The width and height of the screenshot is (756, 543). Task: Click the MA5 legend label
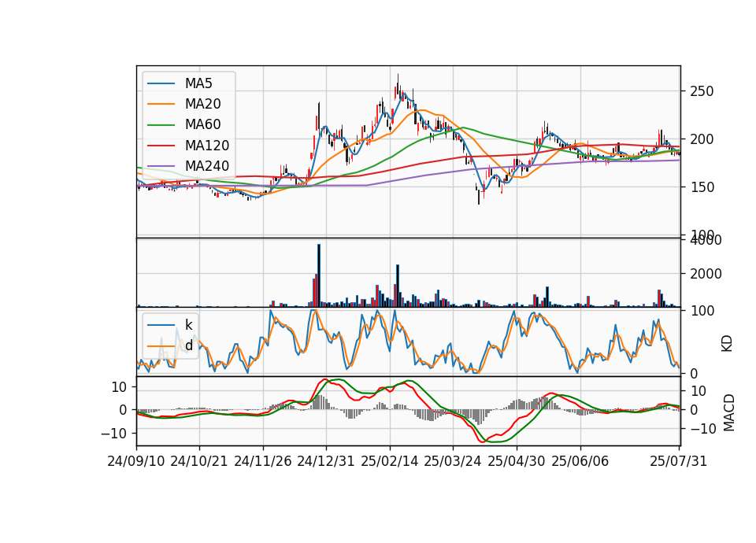[x=198, y=83]
